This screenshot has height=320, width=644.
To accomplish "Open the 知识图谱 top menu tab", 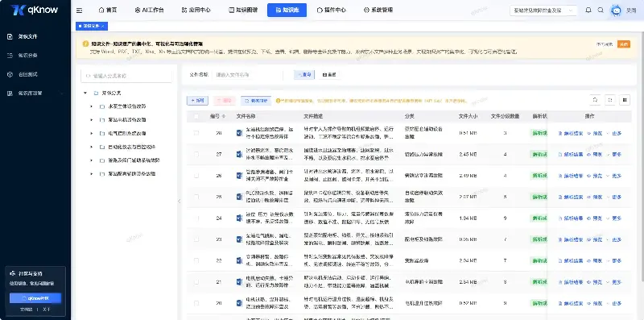I will click(x=243, y=10).
